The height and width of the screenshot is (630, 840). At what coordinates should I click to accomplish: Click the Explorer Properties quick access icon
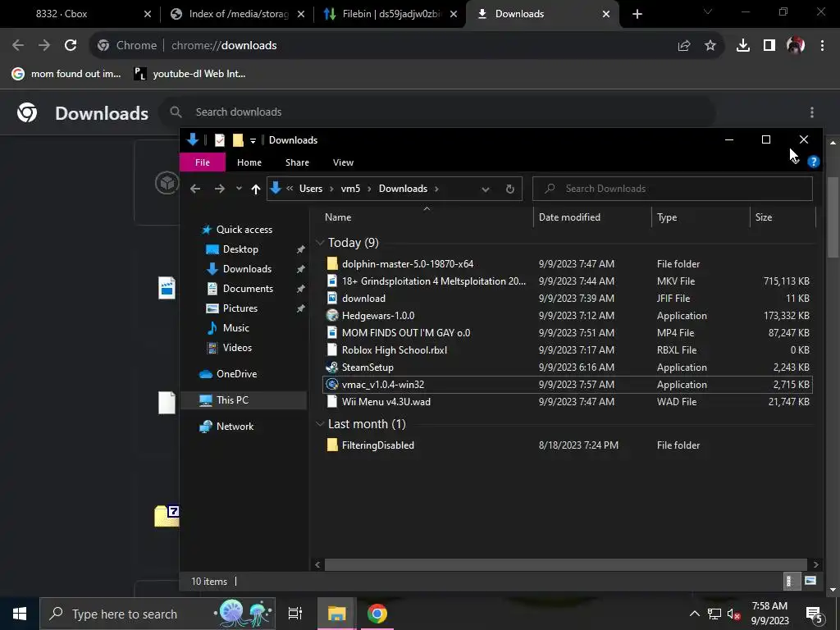pyautogui.click(x=220, y=140)
